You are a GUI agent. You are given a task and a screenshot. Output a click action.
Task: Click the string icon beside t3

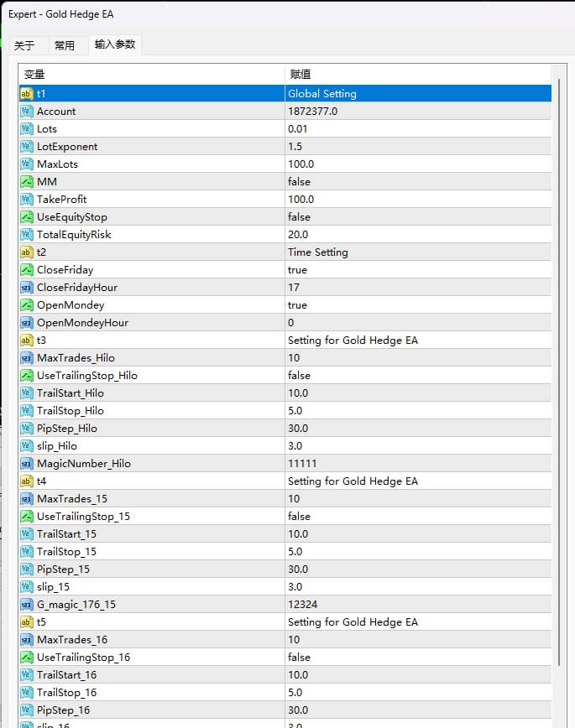26,341
